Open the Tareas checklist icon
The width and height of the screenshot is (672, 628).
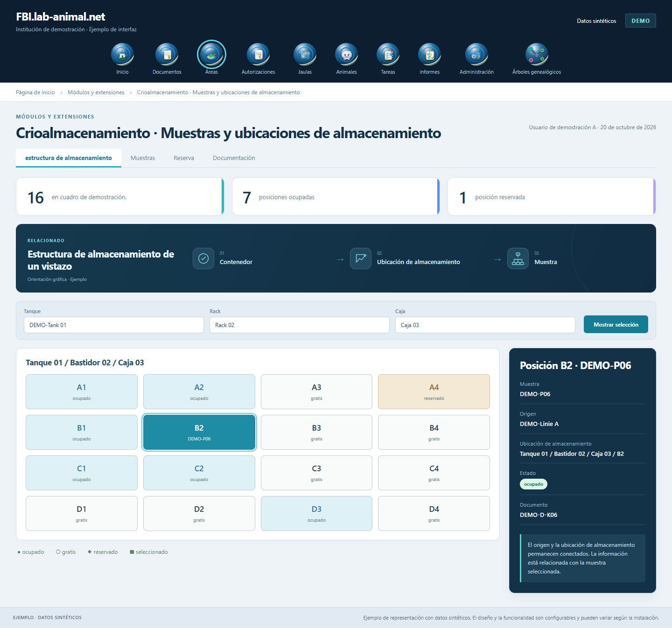pos(388,55)
